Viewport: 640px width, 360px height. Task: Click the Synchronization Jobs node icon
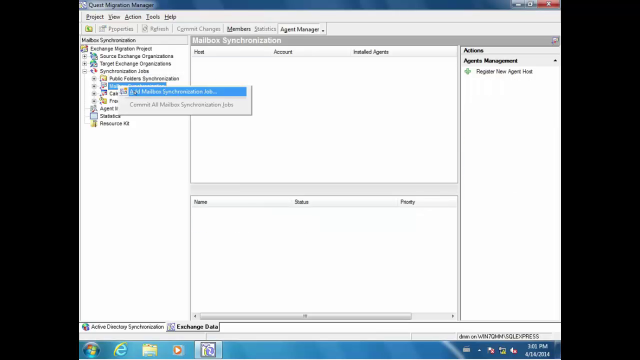(94, 71)
